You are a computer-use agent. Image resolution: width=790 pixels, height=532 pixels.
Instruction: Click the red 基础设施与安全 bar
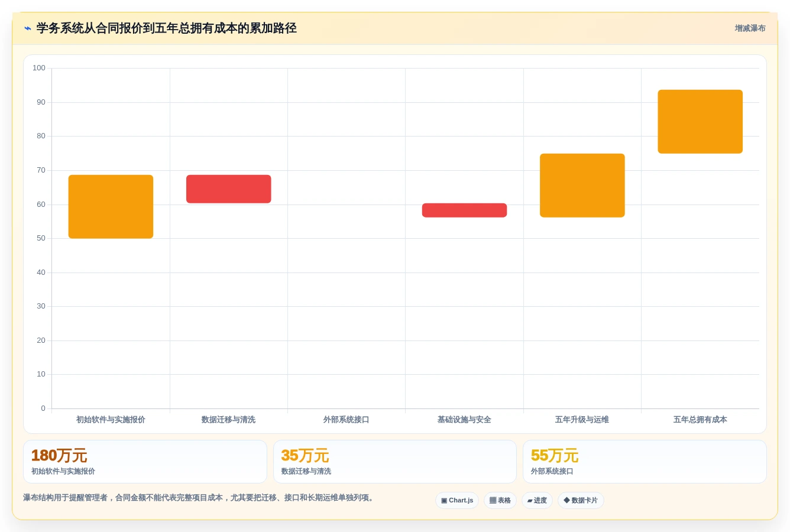point(464,210)
